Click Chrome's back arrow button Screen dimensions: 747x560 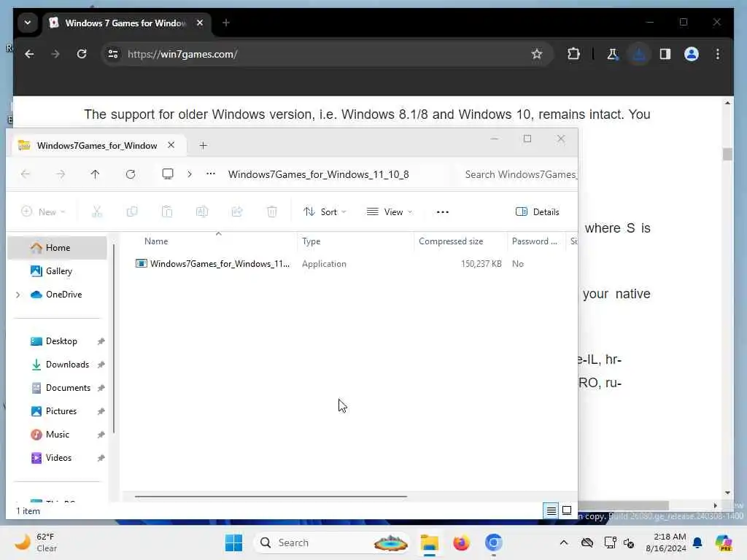pyautogui.click(x=29, y=54)
